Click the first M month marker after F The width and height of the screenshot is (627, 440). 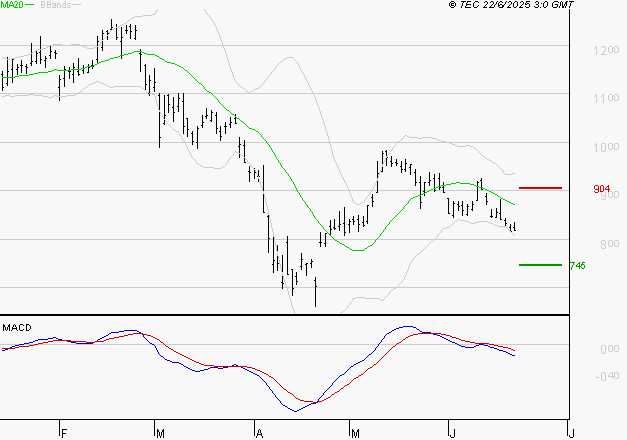[160, 434]
